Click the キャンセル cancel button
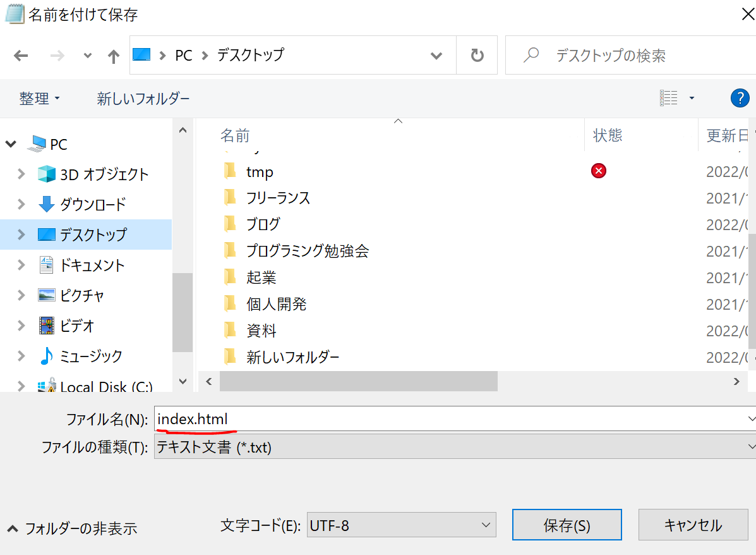Image resolution: width=756 pixels, height=555 pixels. 693,525
